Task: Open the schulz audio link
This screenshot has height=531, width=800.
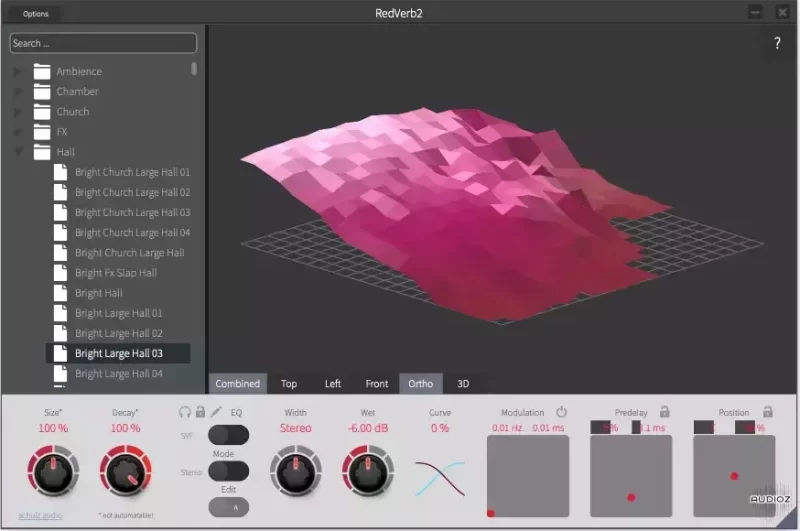Action: pyautogui.click(x=40, y=515)
